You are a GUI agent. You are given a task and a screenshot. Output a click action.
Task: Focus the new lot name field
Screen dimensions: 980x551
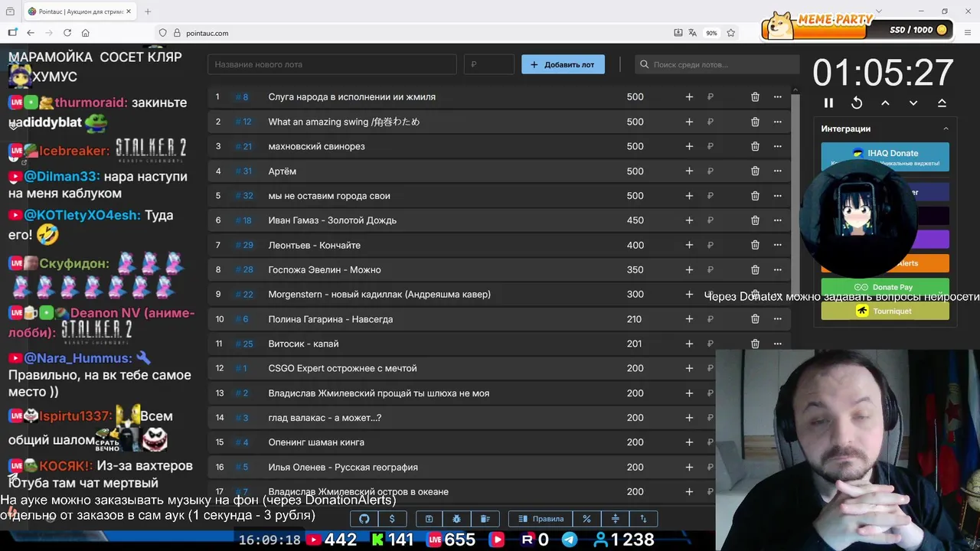coord(332,64)
